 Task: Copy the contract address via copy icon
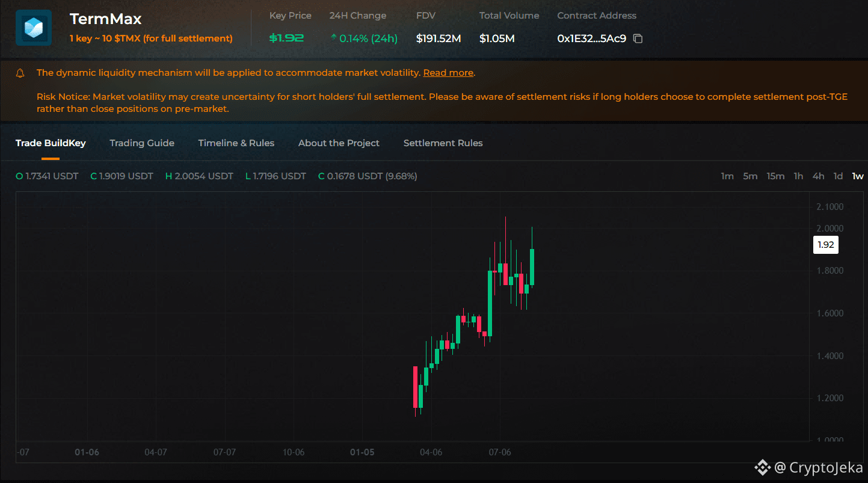pyautogui.click(x=638, y=38)
